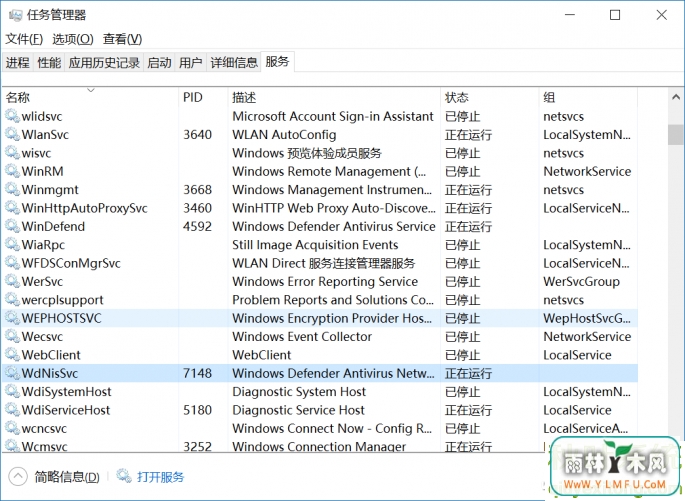This screenshot has width=685, height=501.
Task: Switch to the 用户 tab
Action: pos(190,63)
